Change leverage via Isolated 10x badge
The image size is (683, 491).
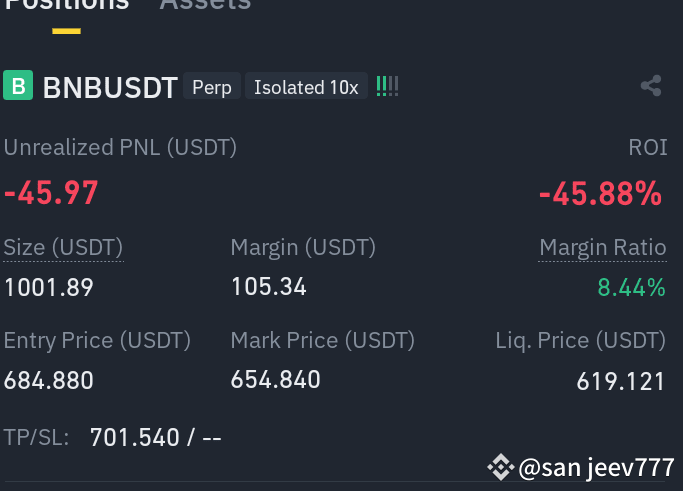[306, 86]
